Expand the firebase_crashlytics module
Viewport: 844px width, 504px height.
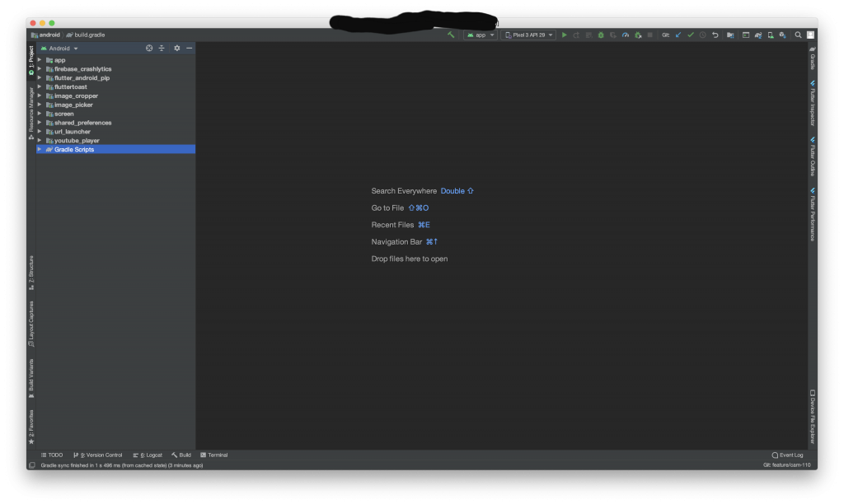click(x=39, y=69)
